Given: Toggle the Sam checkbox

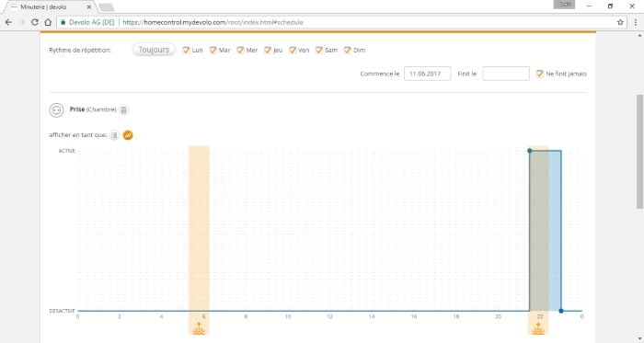Looking at the screenshot, I should (x=319, y=50).
